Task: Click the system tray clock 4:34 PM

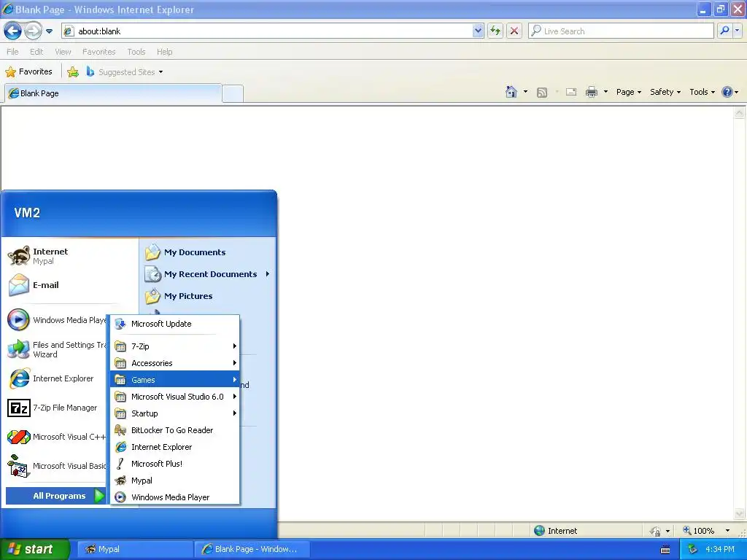Action: click(719, 549)
